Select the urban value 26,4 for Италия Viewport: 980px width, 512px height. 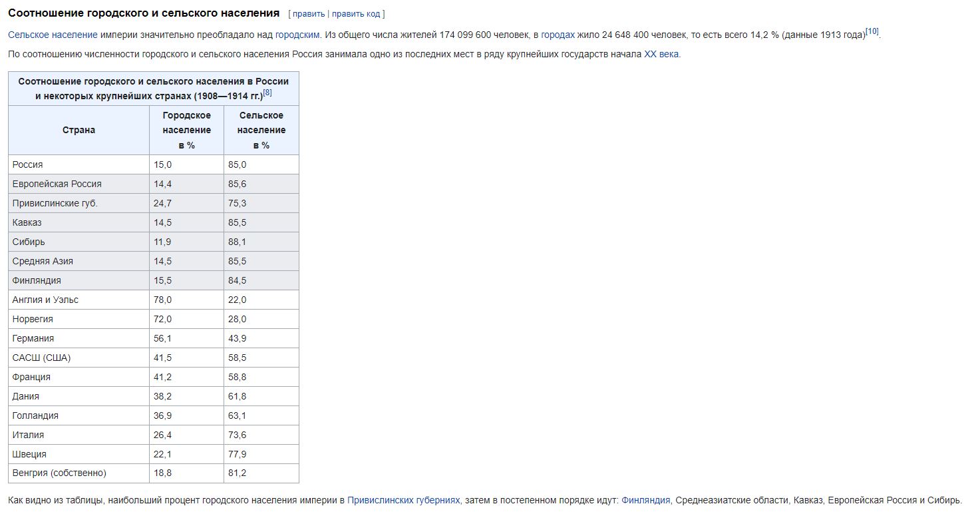tap(162, 435)
